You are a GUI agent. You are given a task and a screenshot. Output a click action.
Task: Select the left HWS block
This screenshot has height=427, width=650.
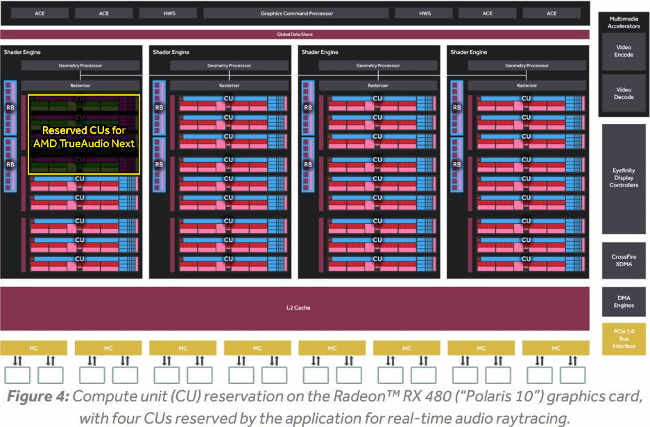click(169, 14)
